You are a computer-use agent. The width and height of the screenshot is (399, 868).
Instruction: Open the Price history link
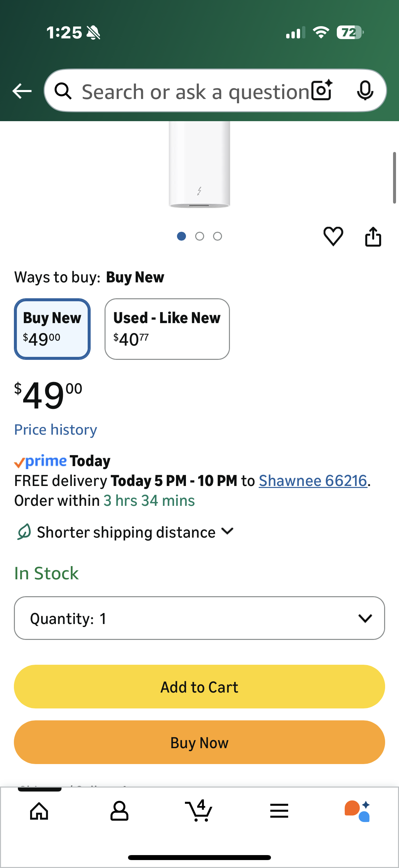pyautogui.click(x=56, y=430)
